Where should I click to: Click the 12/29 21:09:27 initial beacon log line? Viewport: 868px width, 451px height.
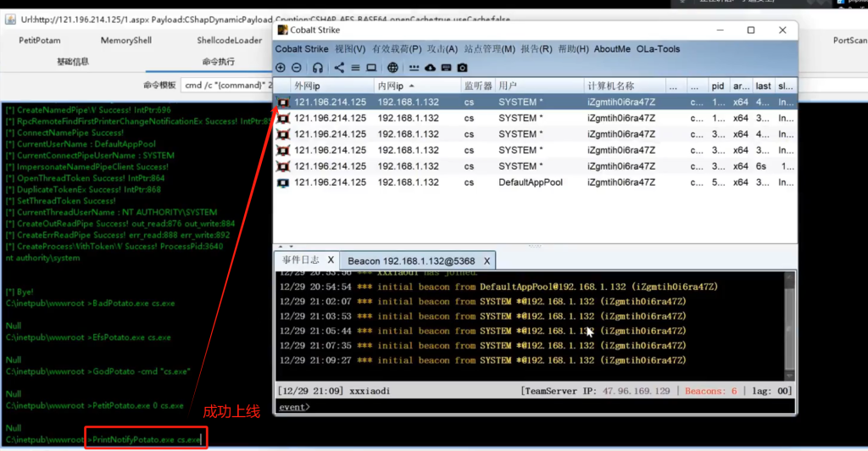[x=482, y=360]
